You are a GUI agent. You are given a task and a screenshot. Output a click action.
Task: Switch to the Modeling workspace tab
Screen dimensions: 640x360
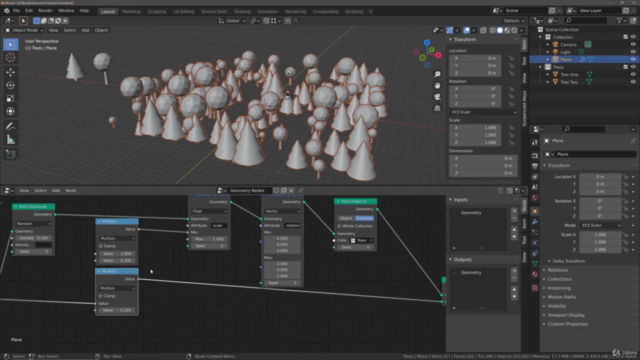pos(131,11)
